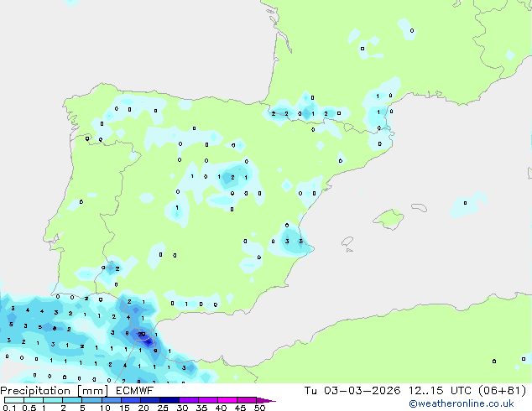This screenshot has height=411, width=532.
Task: Click the '(06+81)' forecast offset text
Action: [x=502, y=391]
